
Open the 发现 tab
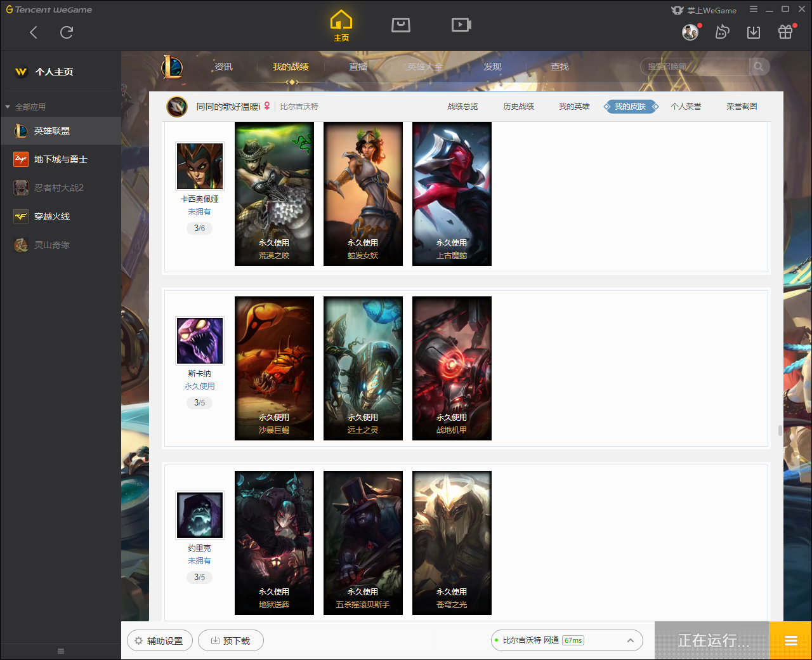[492, 67]
